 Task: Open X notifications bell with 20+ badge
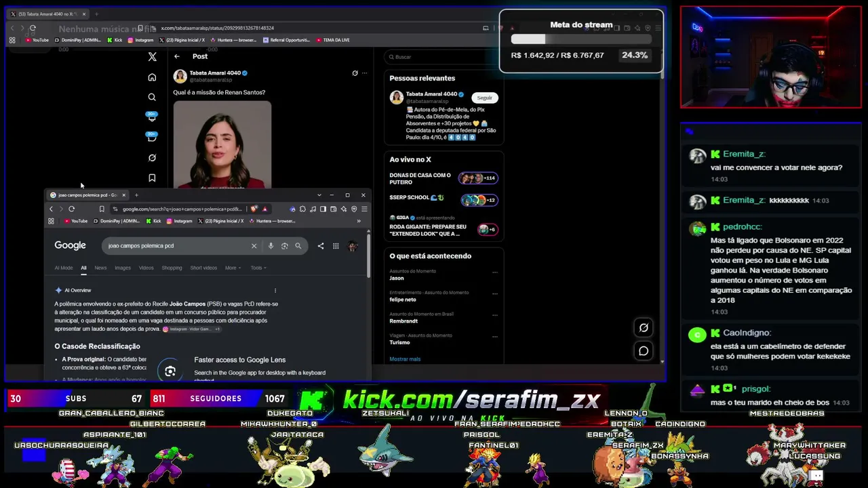[x=152, y=117]
